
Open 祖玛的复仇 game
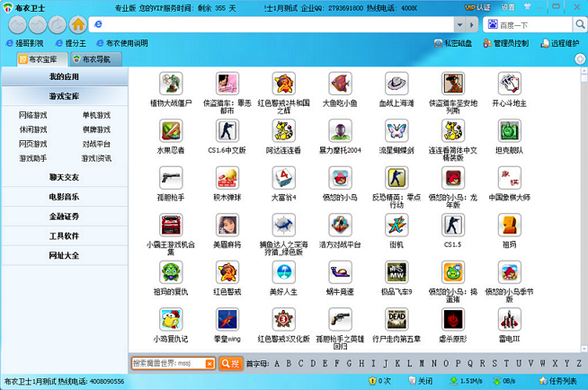(171, 272)
